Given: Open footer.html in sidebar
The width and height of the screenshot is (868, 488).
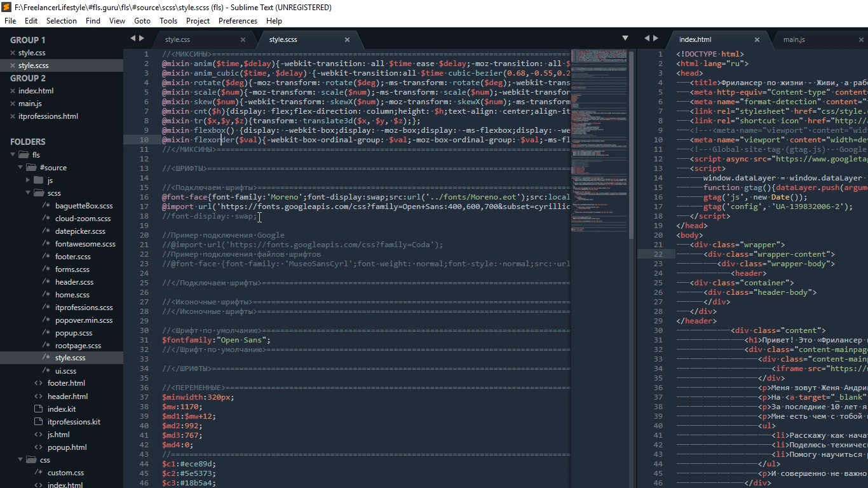Looking at the screenshot, I should coord(66,383).
